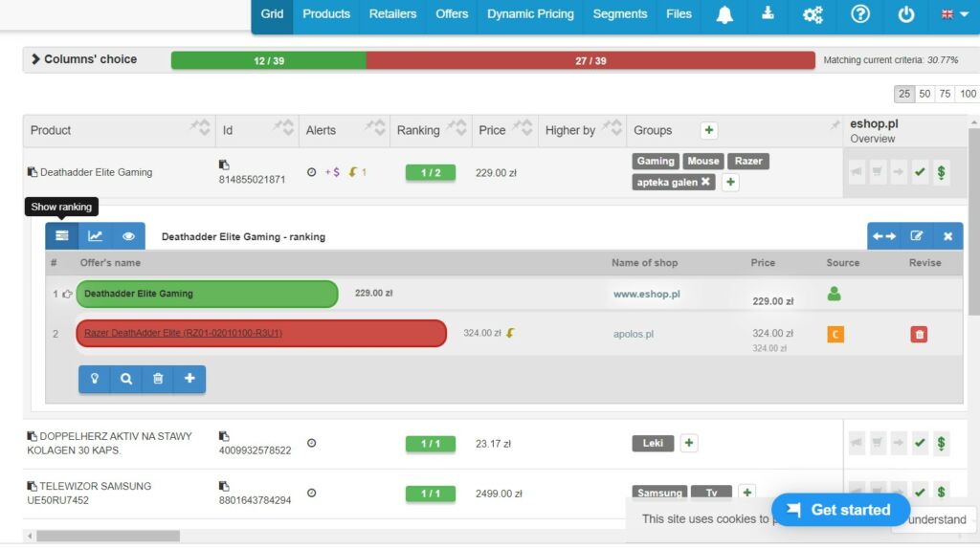Click the green Deathadder Elite Gaming offer bar
Screen dimensions: 980x549
click(207, 294)
